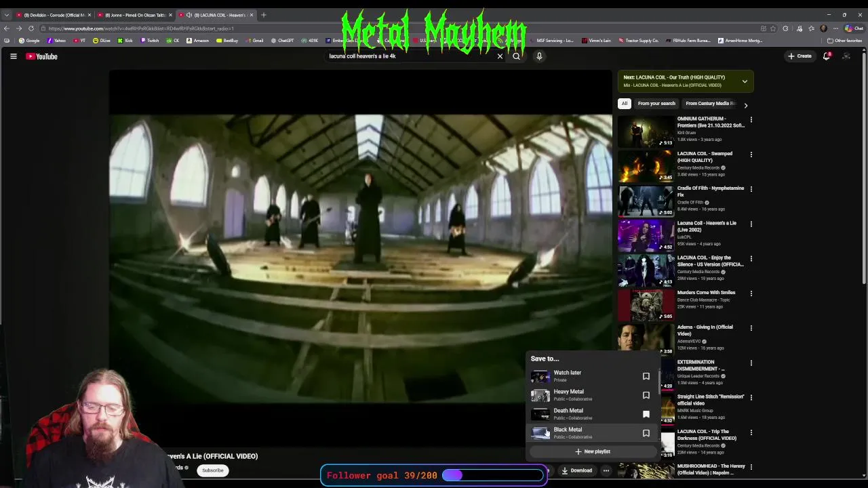Open the Twitch bookmark
Image resolution: width=868 pixels, height=488 pixels.
click(150, 41)
